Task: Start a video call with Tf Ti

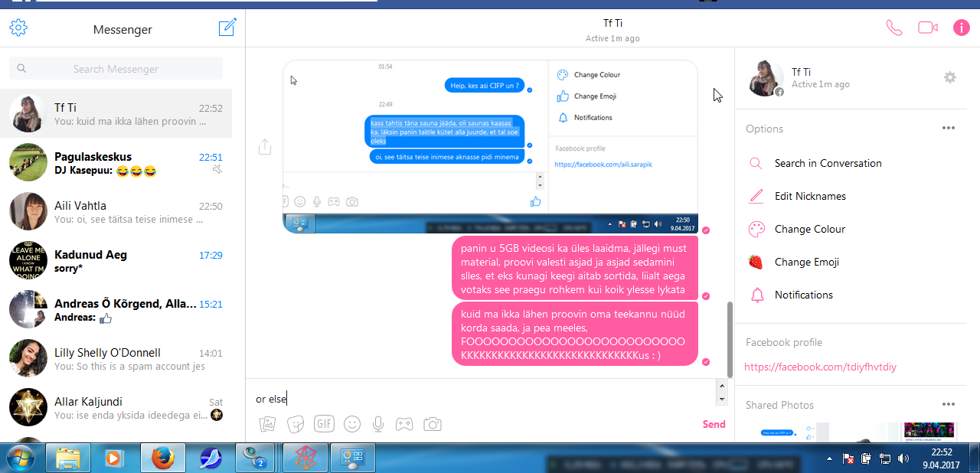Action: coord(928,28)
